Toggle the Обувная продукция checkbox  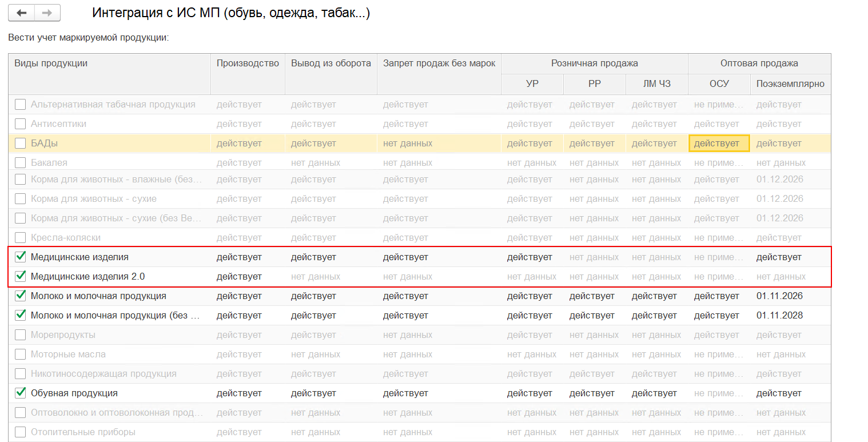[21, 393]
